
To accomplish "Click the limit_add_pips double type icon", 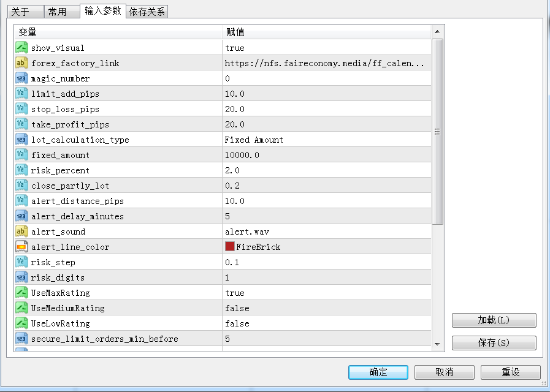I will coord(21,94).
